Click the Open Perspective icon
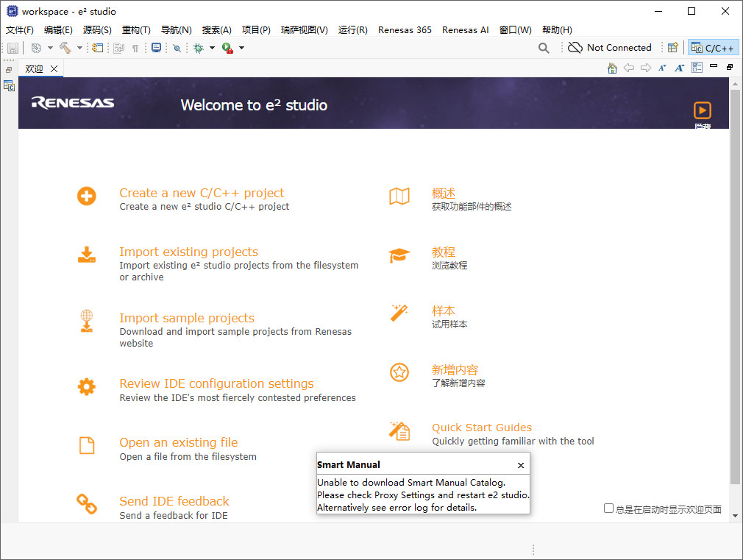This screenshot has height=560, width=743. [x=673, y=47]
